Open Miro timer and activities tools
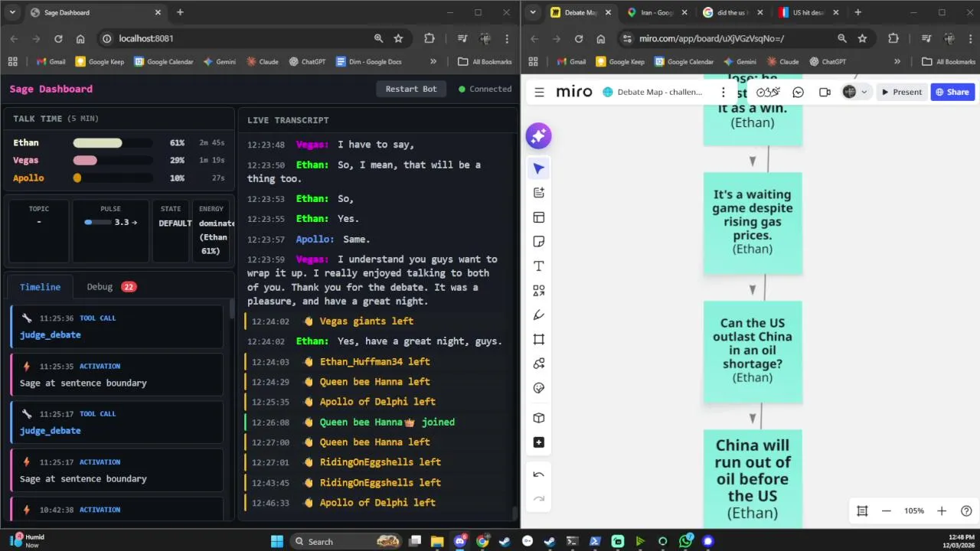 click(768, 92)
